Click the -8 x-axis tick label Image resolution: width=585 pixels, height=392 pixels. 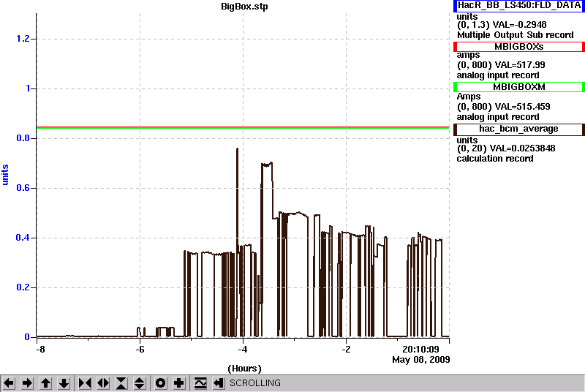click(x=40, y=350)
